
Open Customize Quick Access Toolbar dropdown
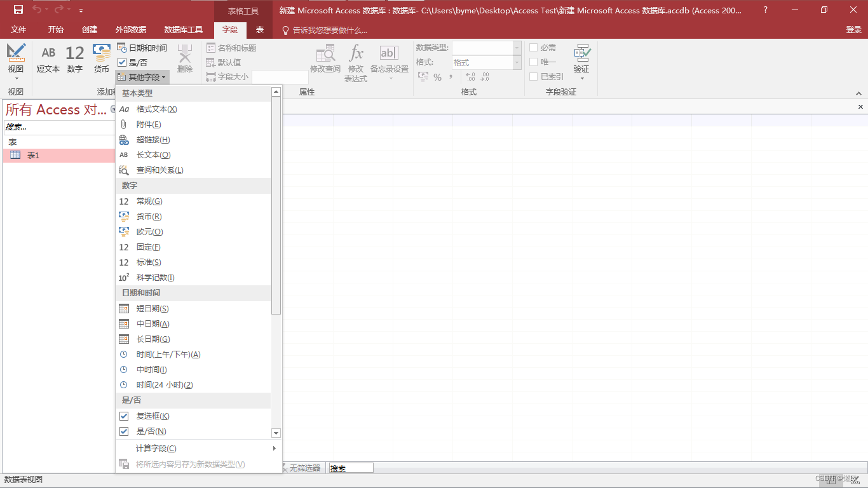coord(81,10)
